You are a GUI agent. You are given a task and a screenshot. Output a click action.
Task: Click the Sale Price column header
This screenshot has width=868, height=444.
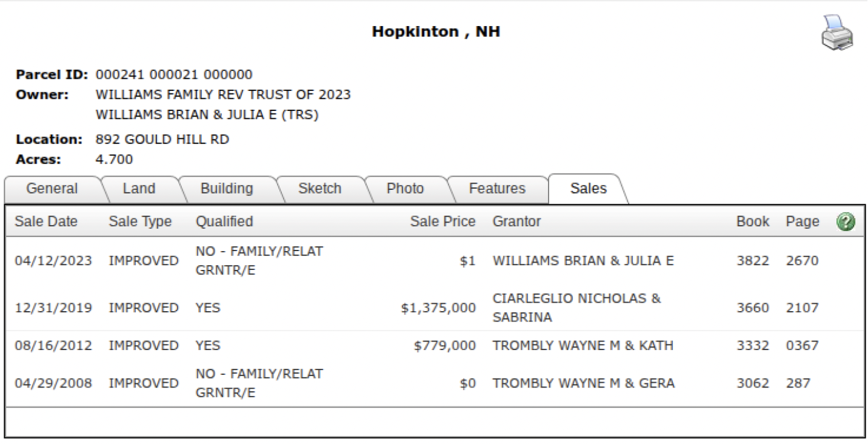tap(442, 221)
